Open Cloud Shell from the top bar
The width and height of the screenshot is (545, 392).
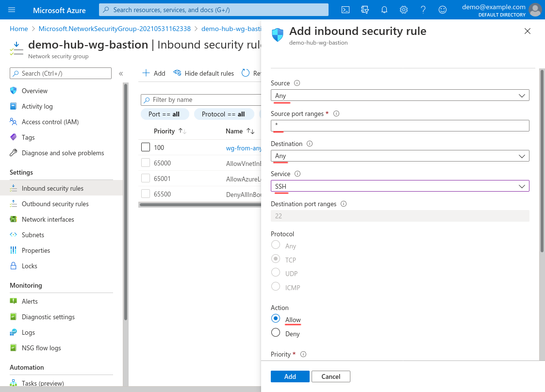[346, 10]
